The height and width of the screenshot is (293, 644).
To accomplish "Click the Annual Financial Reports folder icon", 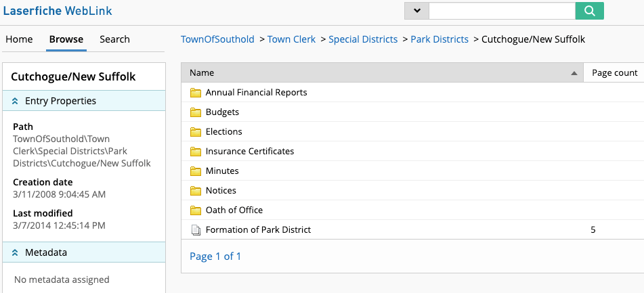I will point(196,93).
